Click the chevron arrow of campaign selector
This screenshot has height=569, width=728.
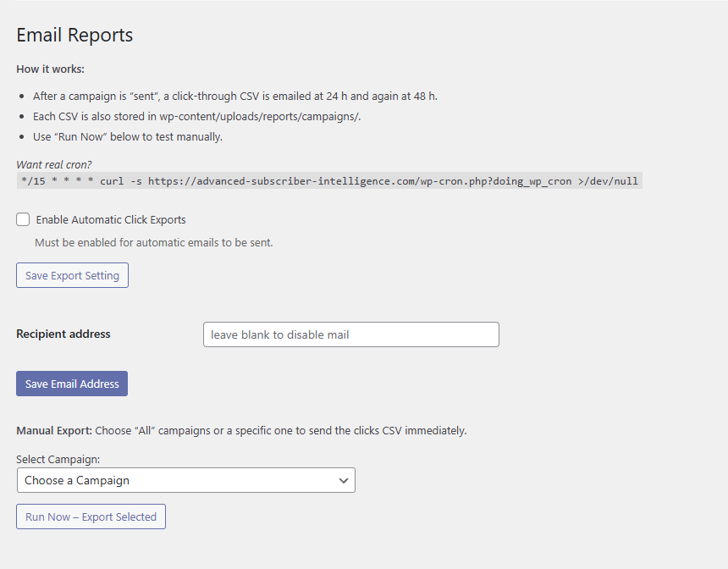point(344,480)
